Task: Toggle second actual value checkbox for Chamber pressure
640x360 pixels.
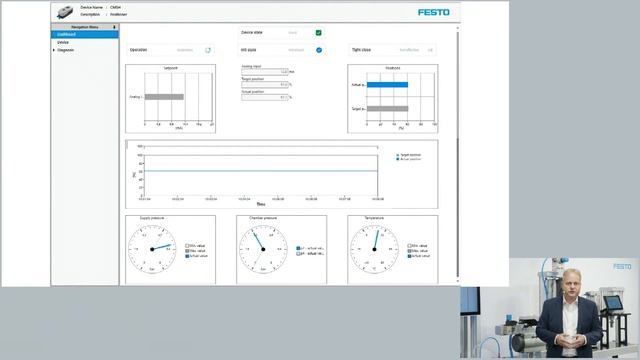Action: 298,253
